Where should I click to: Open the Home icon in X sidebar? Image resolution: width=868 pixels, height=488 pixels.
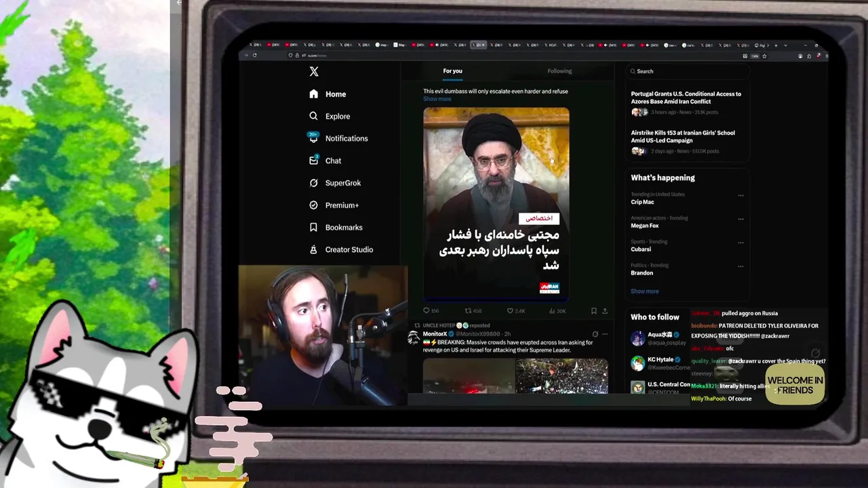pos(313,94)
